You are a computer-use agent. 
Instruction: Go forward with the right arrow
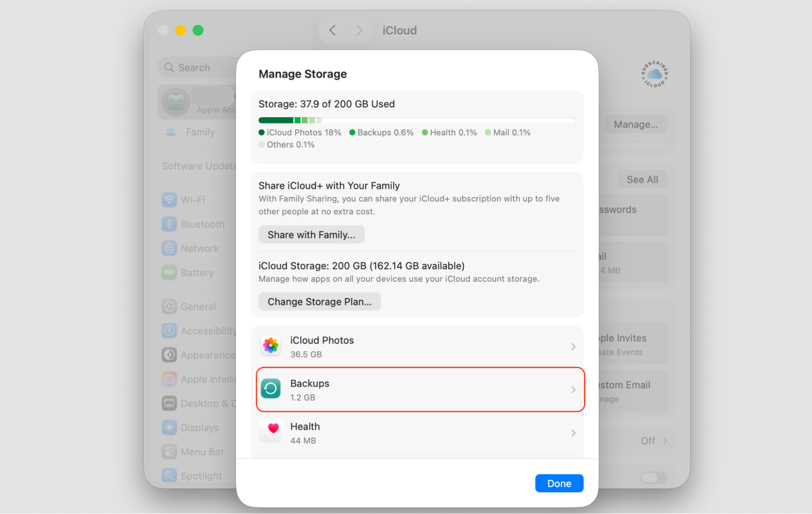click(x=359, y=30)
